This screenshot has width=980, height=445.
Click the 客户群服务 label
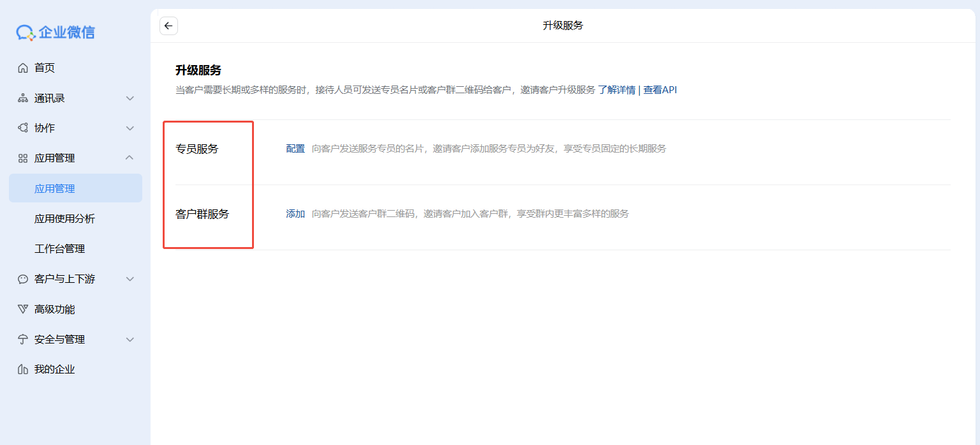202,214
